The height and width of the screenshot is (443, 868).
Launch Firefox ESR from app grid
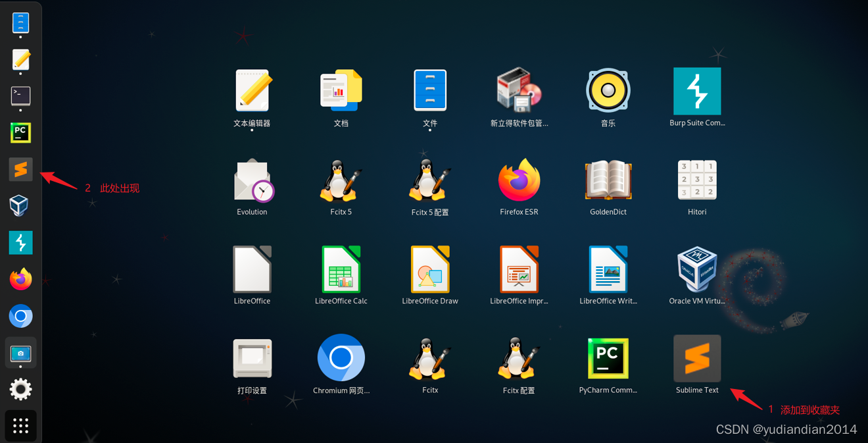[x=519, y=180]
